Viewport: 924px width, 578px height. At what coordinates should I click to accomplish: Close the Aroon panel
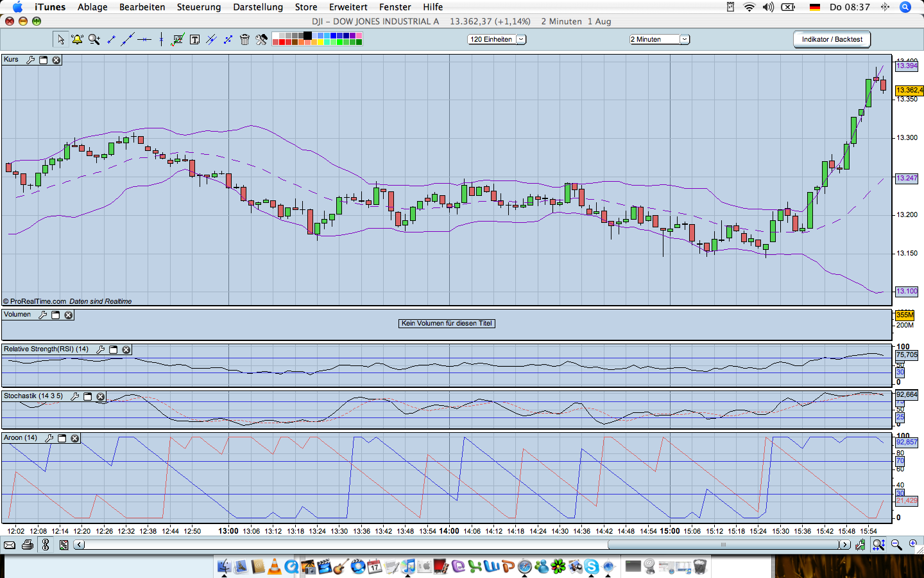click(75, 438)
